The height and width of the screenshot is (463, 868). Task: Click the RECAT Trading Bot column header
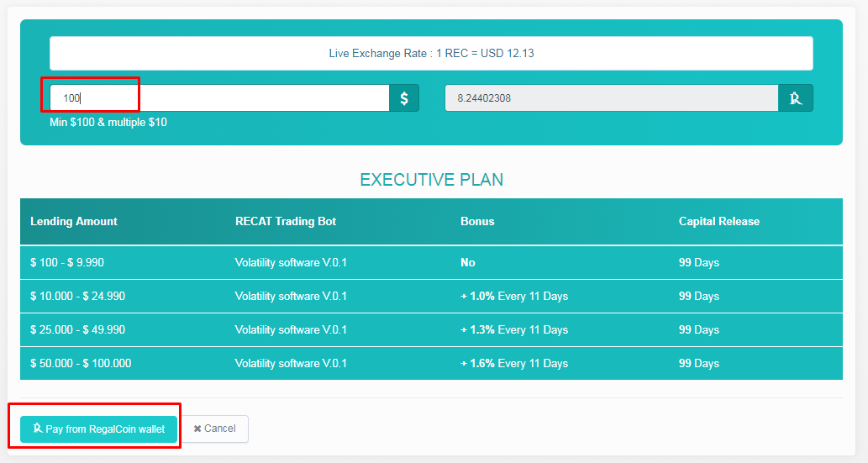286,222
